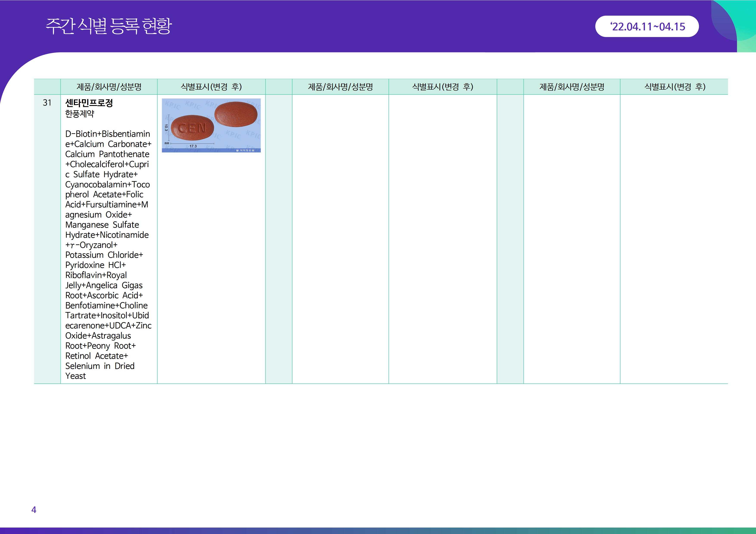
Task: Click the first 식별표시(변경 후) column header
Action: click(x=211, y=87)
